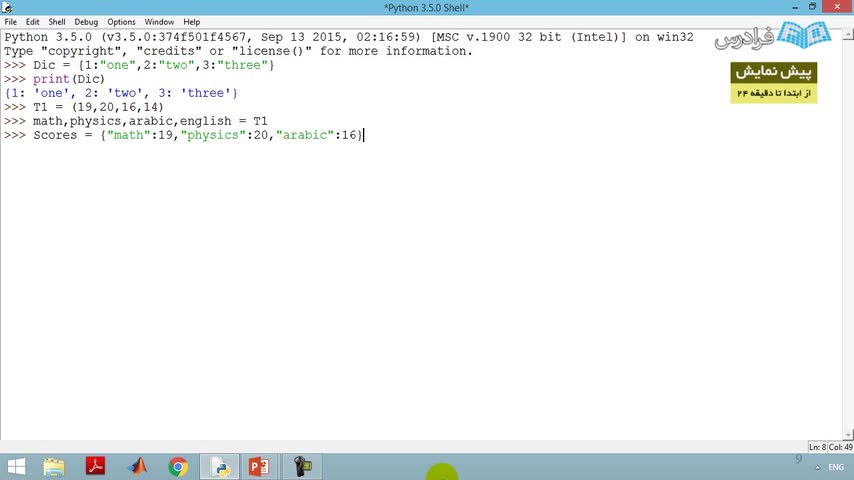The height and width of the screenshot is (480, 854).
Task: Open the Options menu
Action: tap(121, 22)
